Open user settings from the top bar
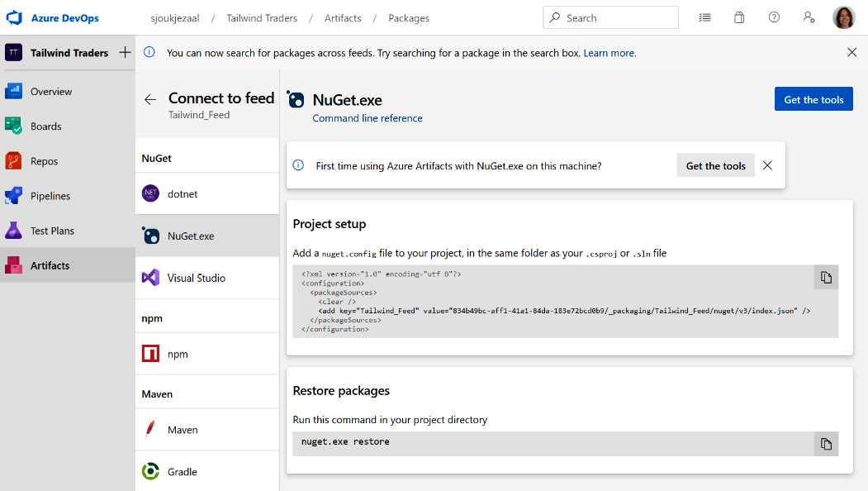The width and height of the screenshot is (868, 491). (809, 17)
